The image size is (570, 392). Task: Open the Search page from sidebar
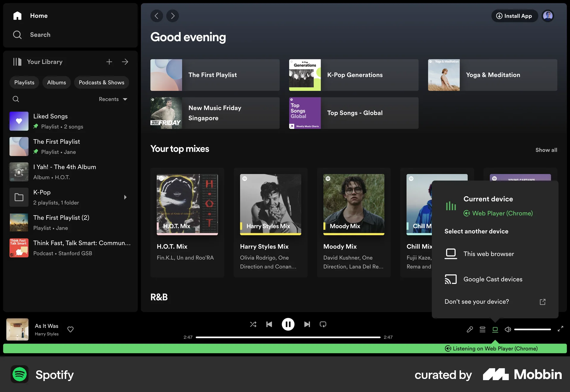tap(40, 34)
